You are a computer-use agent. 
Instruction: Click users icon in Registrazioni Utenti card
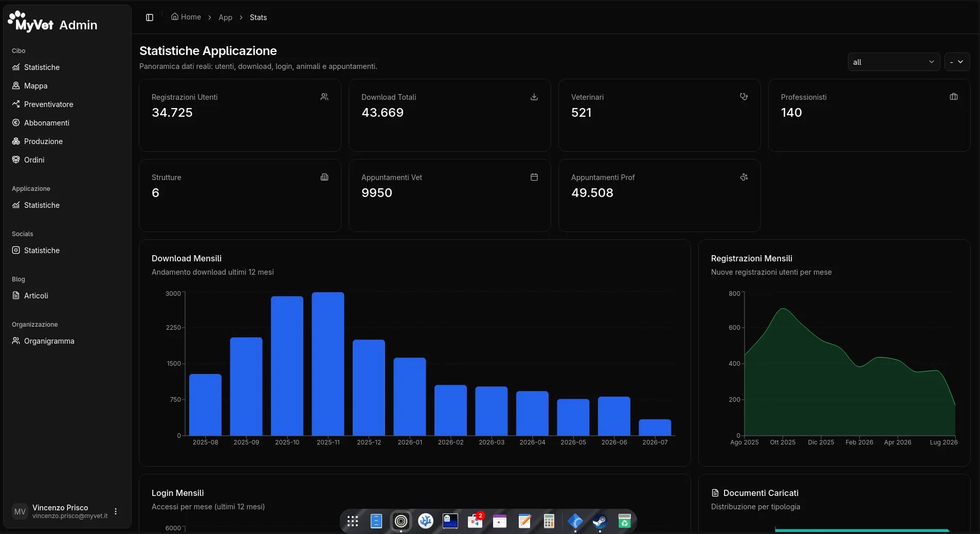click(x=324, y=97)
